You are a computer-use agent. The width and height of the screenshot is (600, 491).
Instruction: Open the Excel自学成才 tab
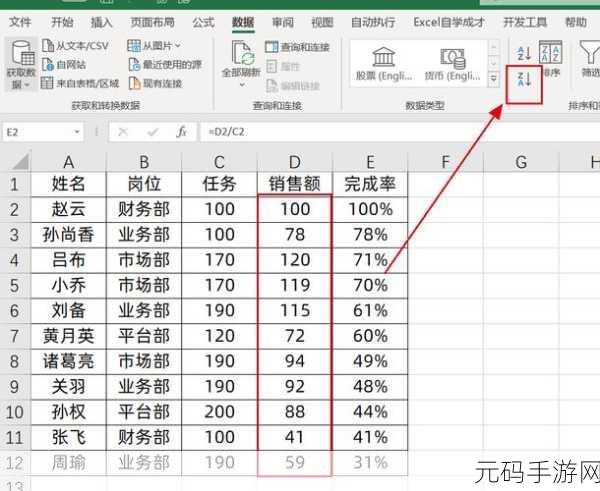449,22
